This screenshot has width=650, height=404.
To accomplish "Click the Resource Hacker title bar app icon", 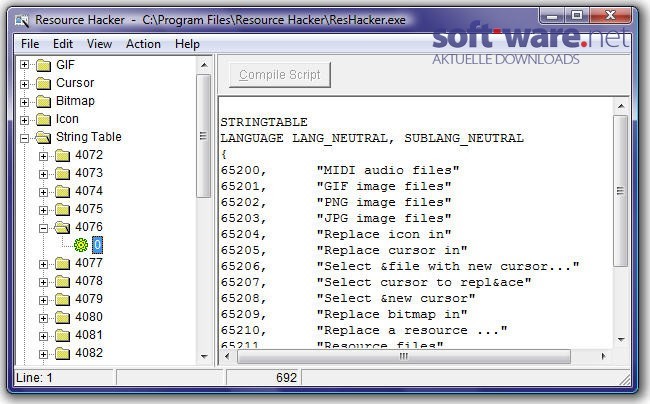I will click(22, 20).
